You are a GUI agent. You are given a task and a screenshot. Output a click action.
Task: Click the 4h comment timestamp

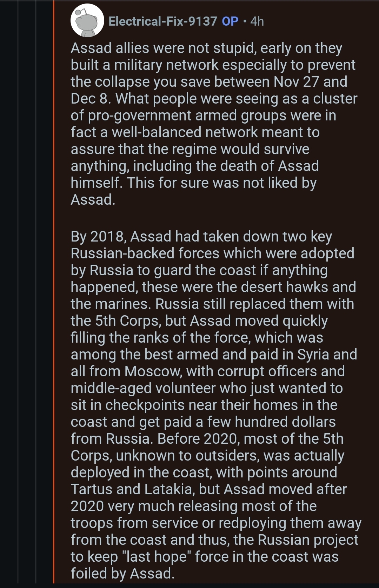(x=257, y=21)
